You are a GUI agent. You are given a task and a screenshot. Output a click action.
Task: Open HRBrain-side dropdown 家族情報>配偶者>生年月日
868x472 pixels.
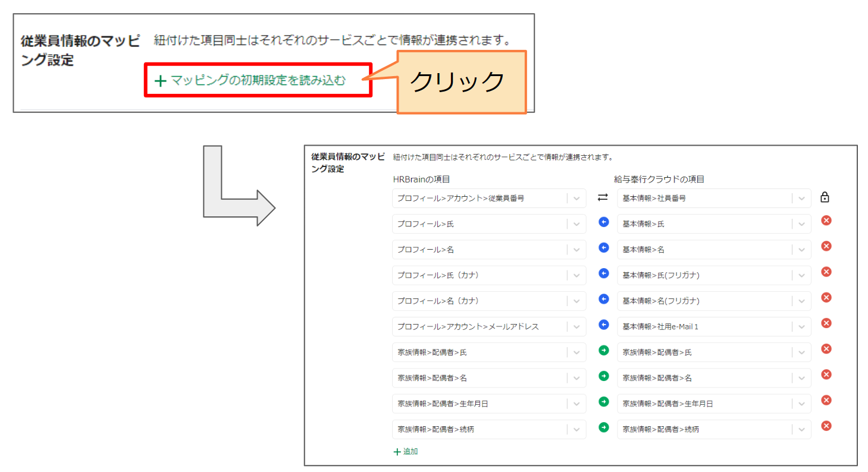[x=489, y=404]
